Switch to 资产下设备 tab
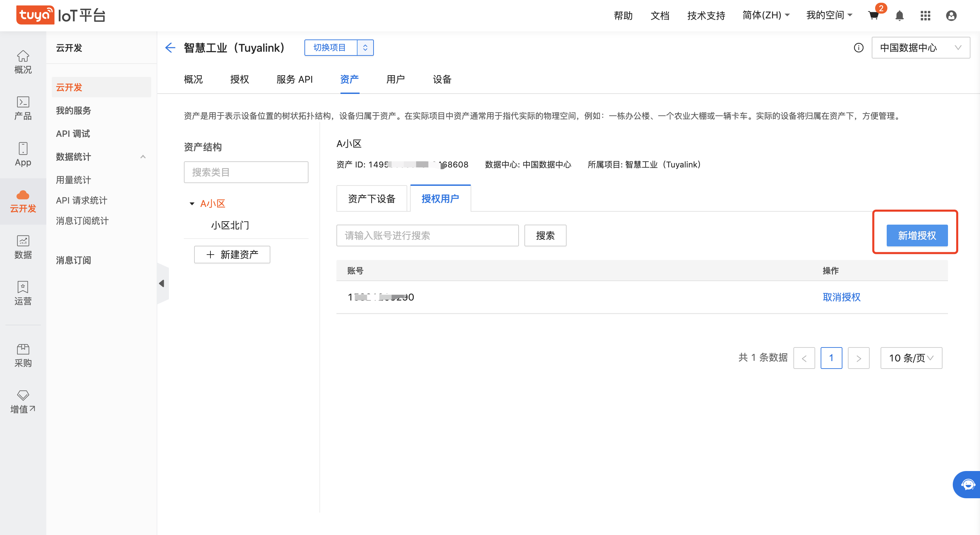Image resolution: width=980 pixels, height=535 pixels. (x=372, y=198)
